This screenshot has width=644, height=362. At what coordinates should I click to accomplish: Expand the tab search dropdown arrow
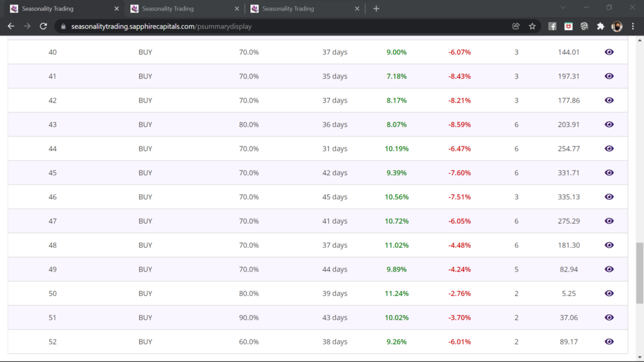pyautogui.click(x=563, y=8)
